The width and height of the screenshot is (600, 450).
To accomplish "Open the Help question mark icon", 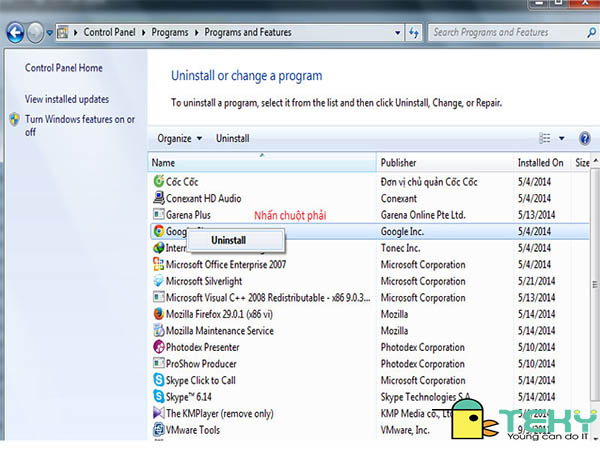I will click(584, 138).
